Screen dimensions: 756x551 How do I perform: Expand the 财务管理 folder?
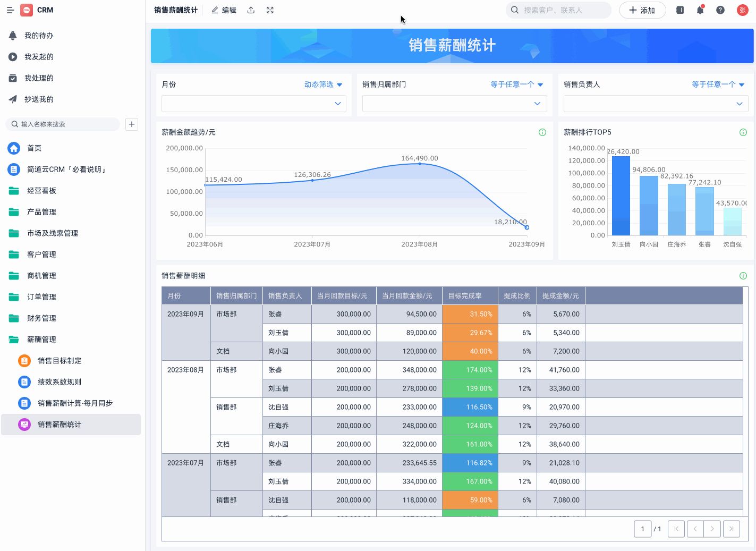tap(41, 318)
